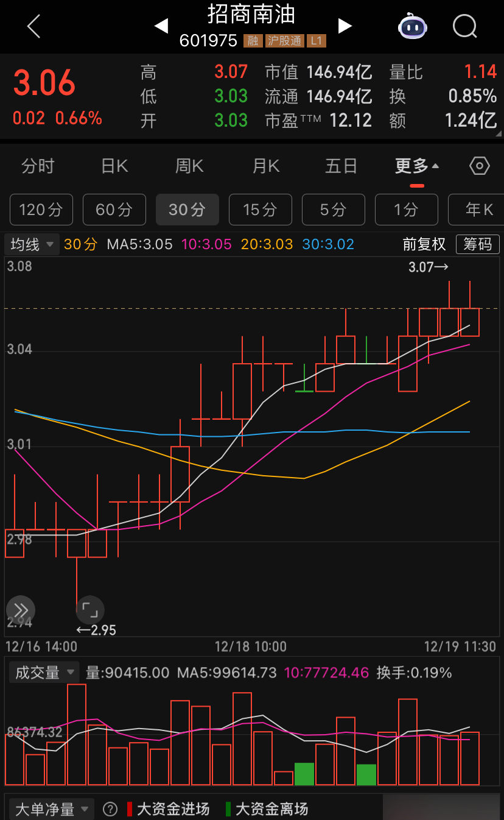
Task: Tap the 大资金离场 green legend
Action: pos(267,809)
